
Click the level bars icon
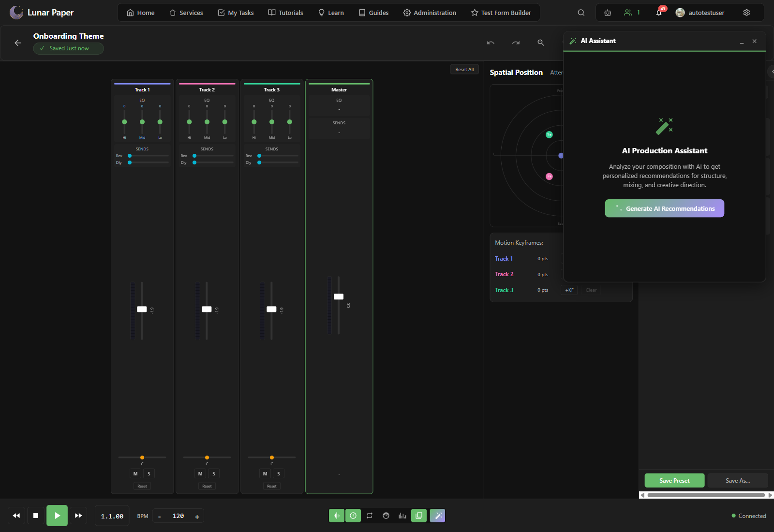pos(402,516)
